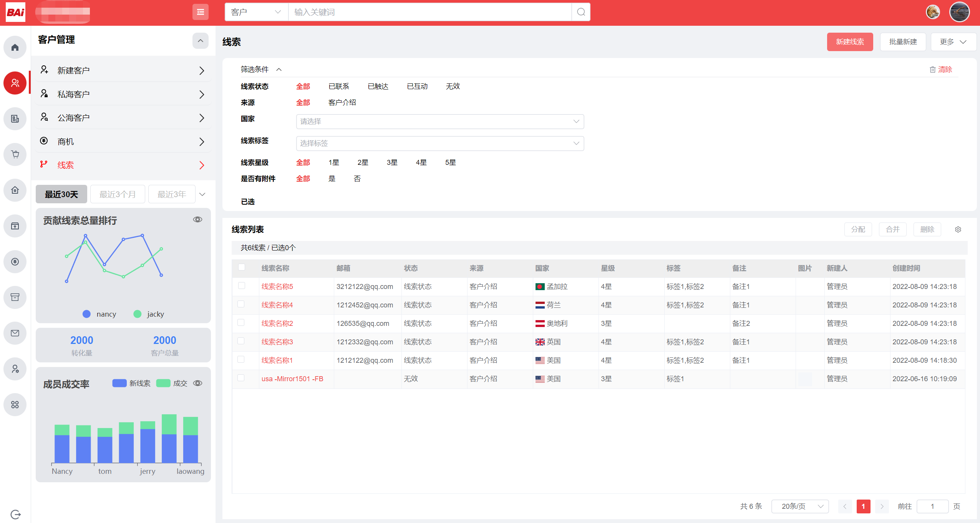Toggle the nancy legend color dot
The height and width of the screenshot is (523, 980).
tap(86, 314)
